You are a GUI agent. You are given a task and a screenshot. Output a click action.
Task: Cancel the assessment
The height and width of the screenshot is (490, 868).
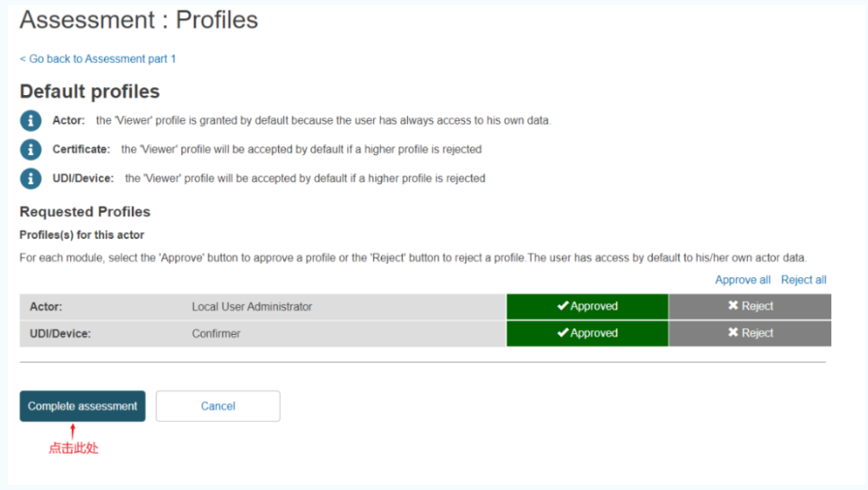[218, 406]
